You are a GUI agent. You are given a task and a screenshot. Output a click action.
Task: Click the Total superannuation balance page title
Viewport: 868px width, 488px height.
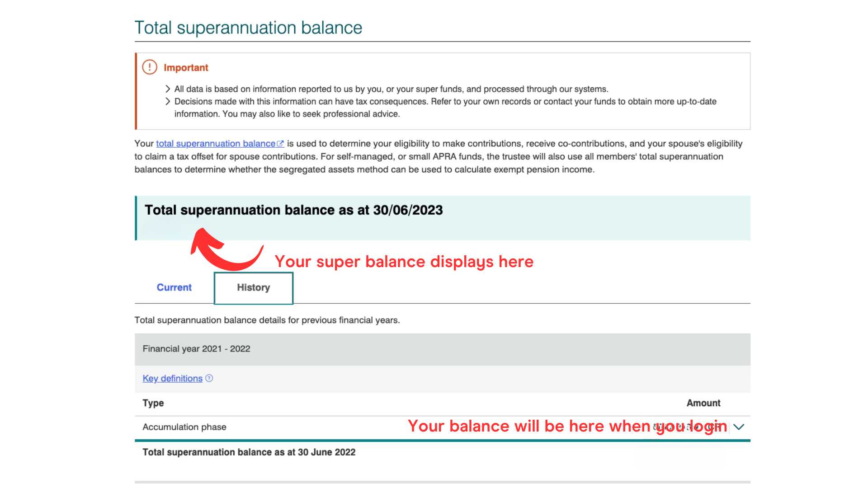tap(248, 28)
